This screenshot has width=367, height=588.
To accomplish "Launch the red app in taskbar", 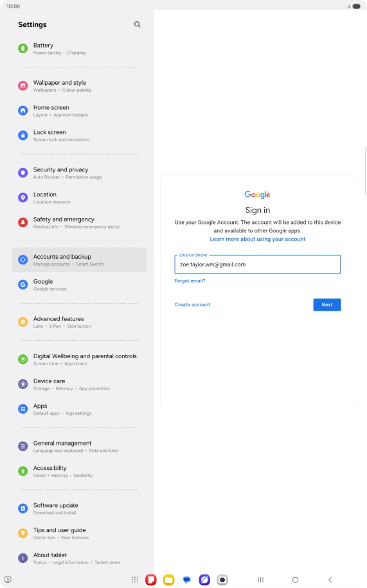I will [x=151, y=580].
